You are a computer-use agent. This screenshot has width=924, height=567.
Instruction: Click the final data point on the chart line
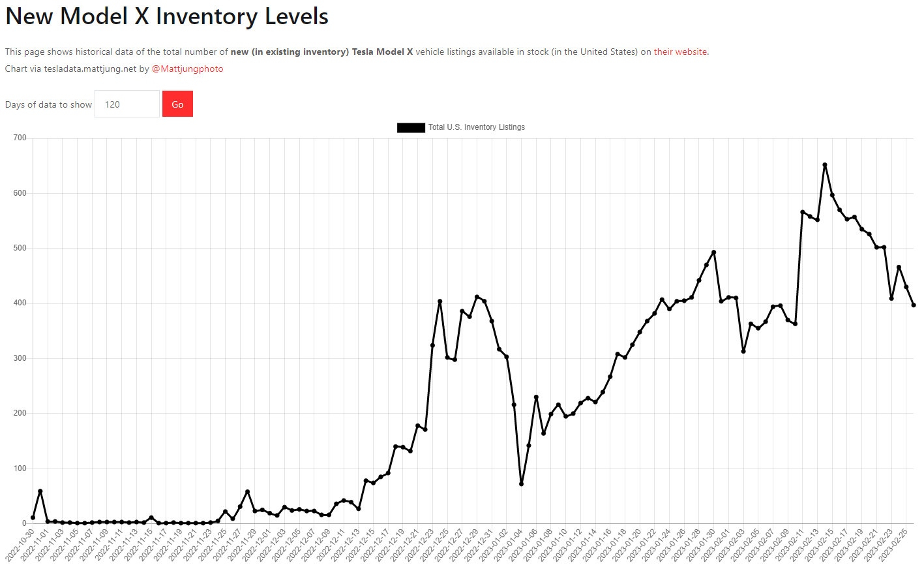(914, 305)
